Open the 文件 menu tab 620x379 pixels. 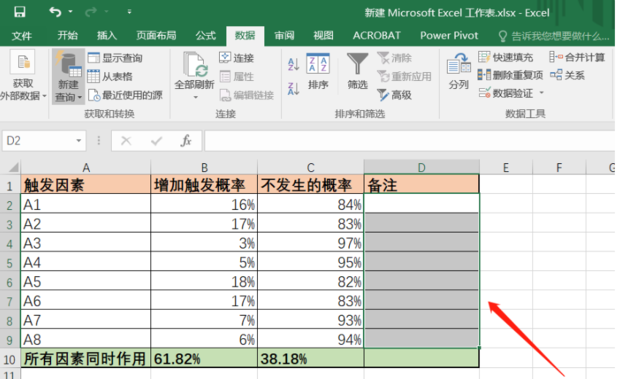pyautogui.click(x=22, y=36)
